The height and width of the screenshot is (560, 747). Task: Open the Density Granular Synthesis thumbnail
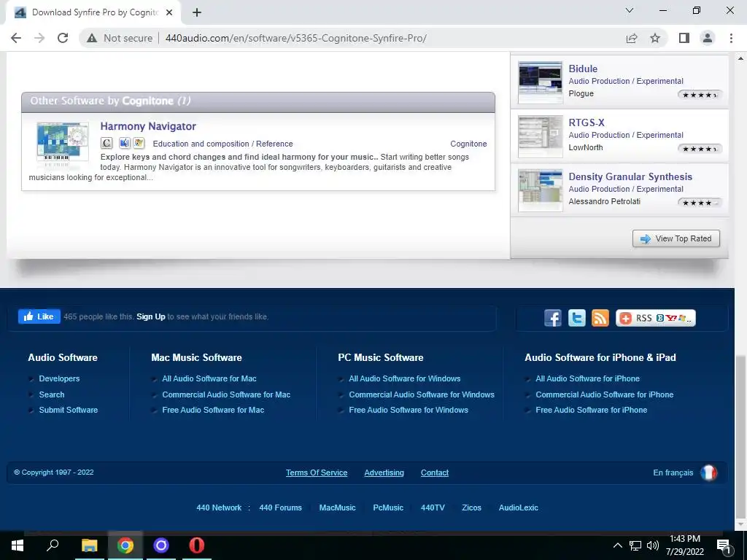(x=541, y=190)
